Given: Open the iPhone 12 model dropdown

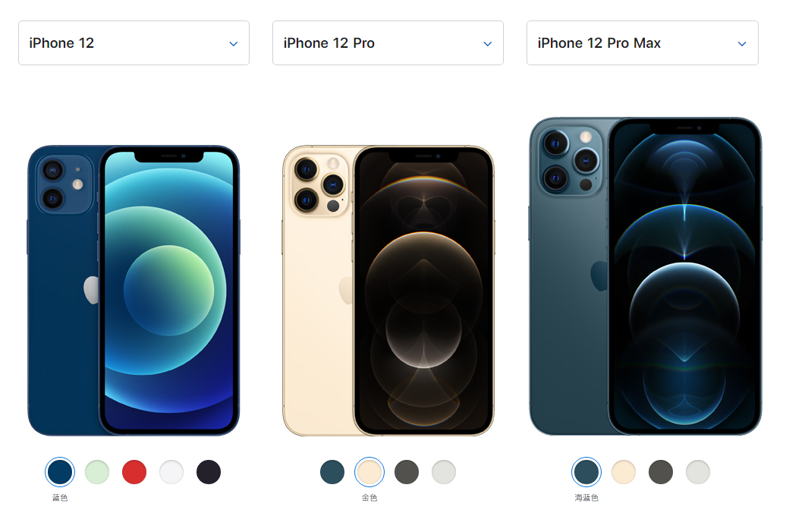Looking at the screenshot, I should click(x=134, y=43).
